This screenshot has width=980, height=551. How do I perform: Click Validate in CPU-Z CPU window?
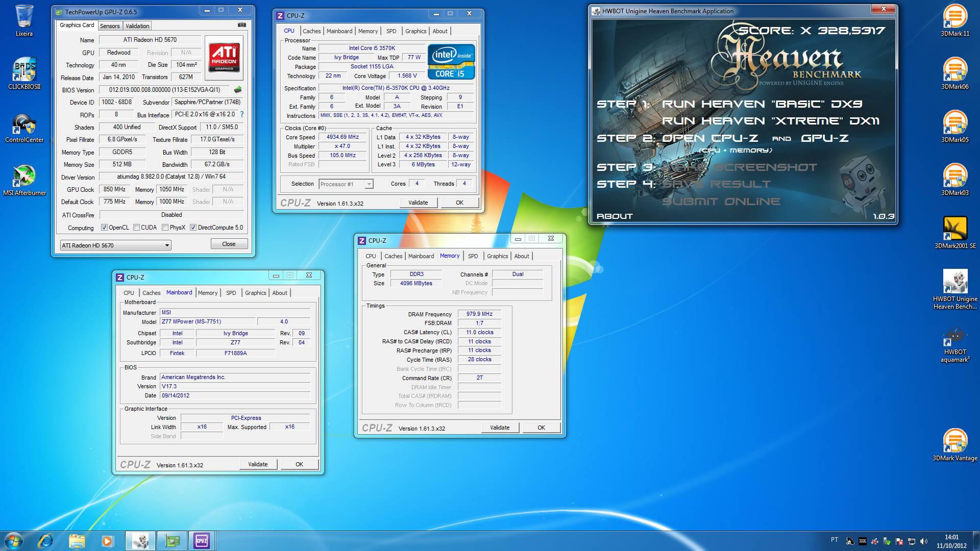click(x=418, y=203)
